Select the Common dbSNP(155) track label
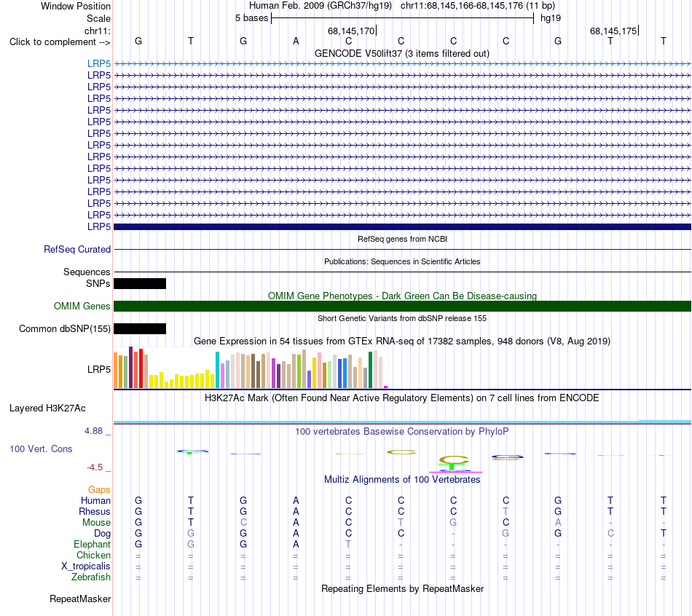Image resolution: width=692 pixels, height=616 pixels. coord(64,328)
